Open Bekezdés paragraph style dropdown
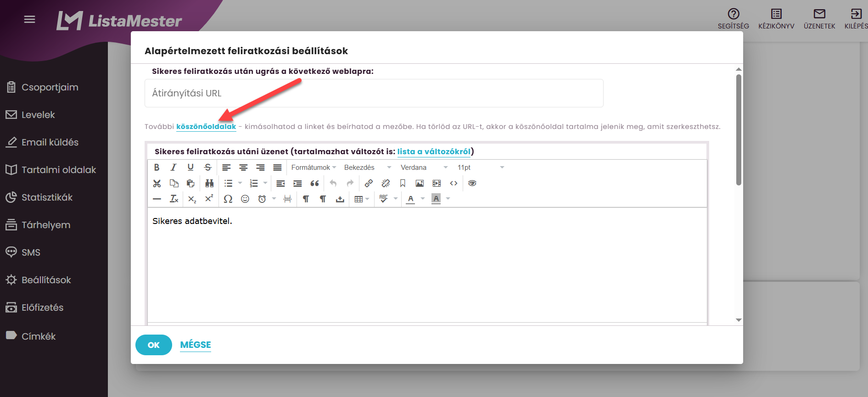Image resolution: width=868 pixels, height=397 pixels. [x=368, y=168]
